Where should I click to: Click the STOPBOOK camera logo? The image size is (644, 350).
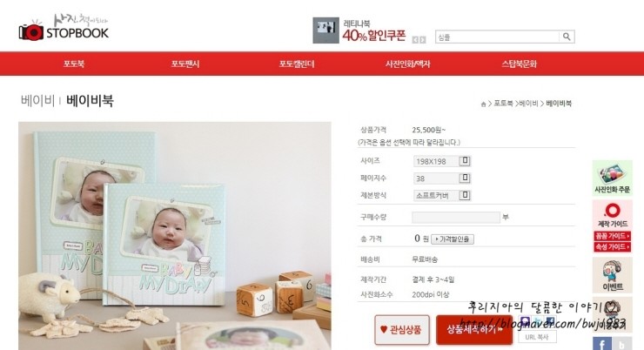64,28
